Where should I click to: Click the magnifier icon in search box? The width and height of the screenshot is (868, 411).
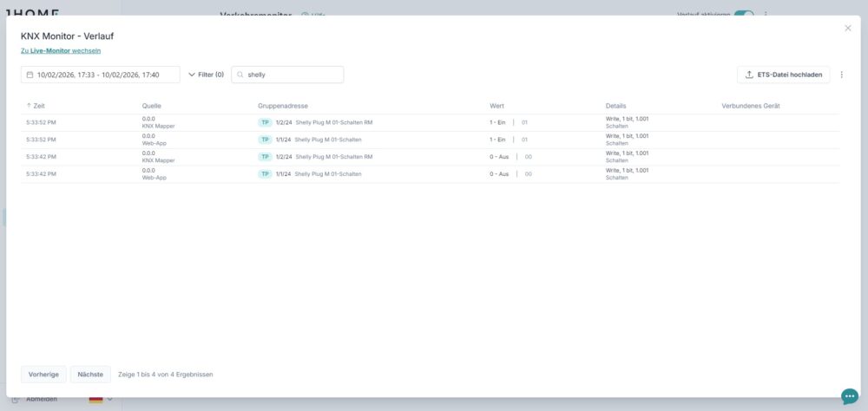click(x=240, y=75)
